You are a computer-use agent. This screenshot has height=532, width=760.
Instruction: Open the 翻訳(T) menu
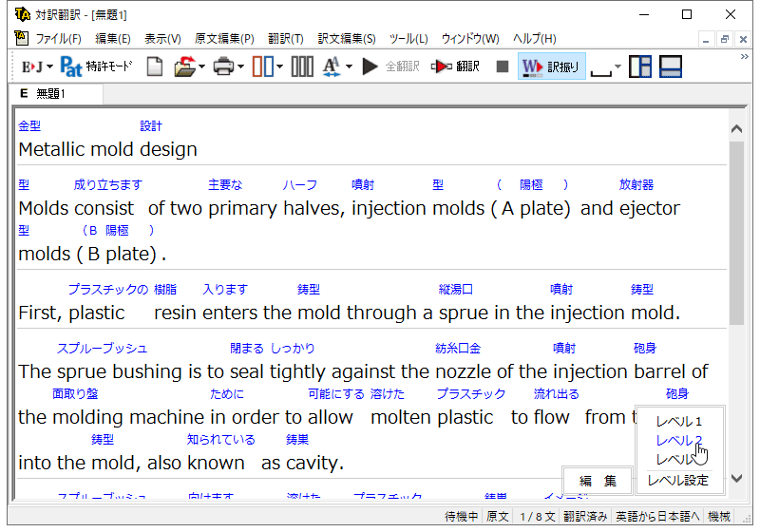tap(286, 39)
